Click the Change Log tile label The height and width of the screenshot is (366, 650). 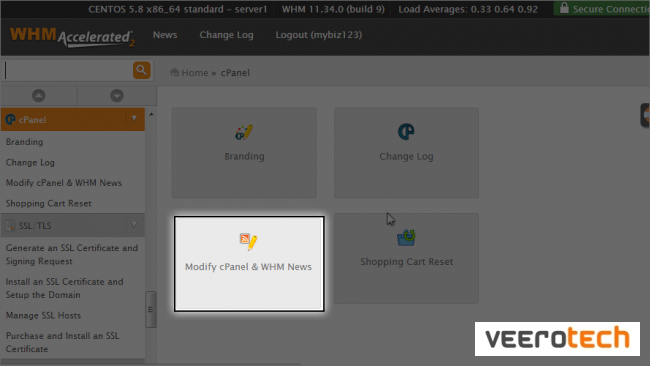click(406, 156)
